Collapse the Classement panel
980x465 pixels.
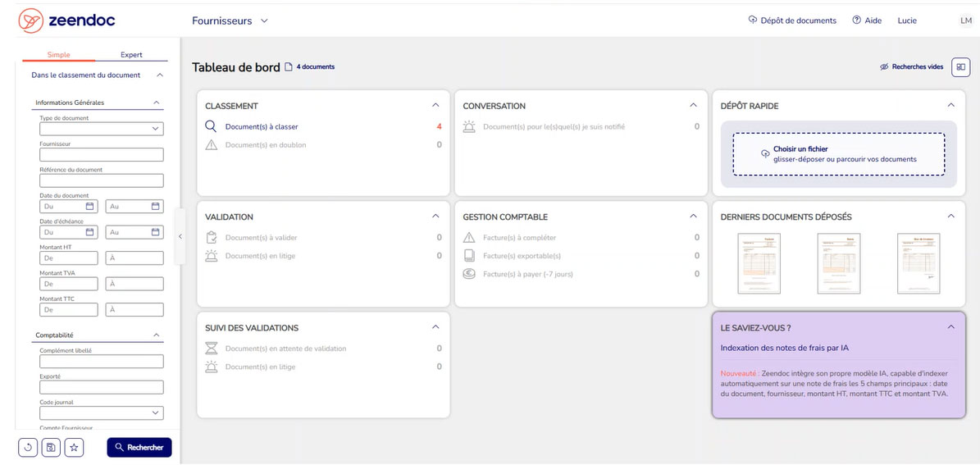point(435,106)
